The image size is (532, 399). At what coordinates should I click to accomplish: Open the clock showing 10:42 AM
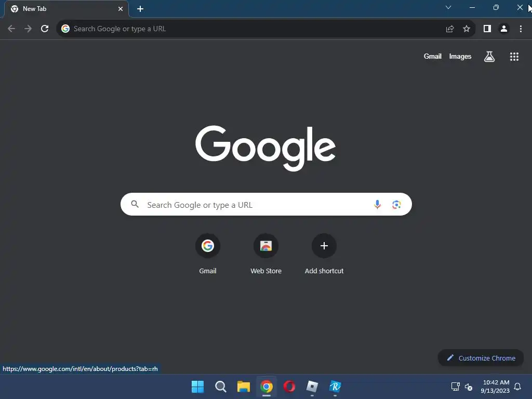click(495, 387)
